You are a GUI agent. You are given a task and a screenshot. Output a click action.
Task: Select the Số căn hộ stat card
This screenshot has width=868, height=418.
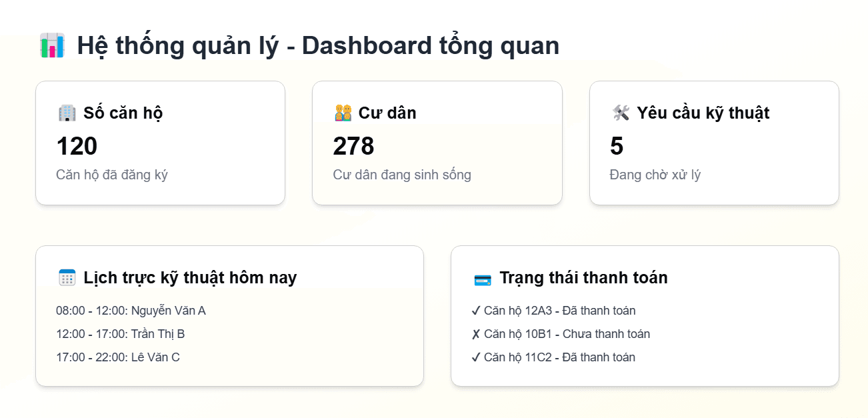pos(160,142)
